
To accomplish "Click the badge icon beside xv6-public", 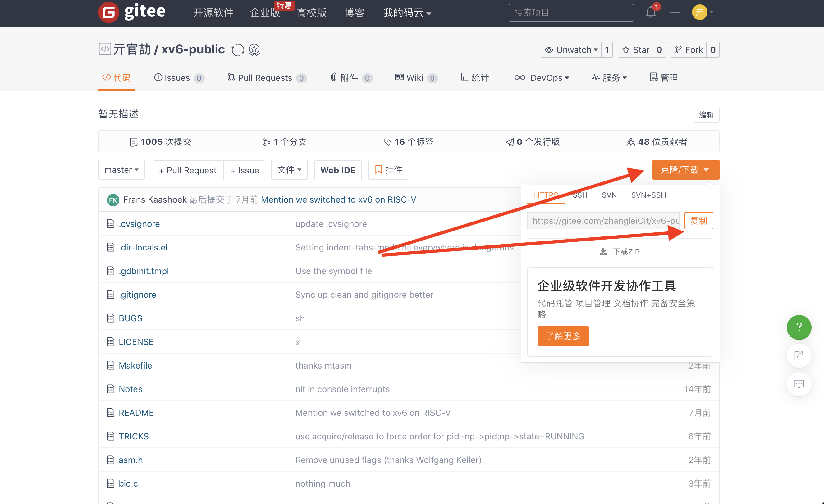I will [x=254, y=50].
